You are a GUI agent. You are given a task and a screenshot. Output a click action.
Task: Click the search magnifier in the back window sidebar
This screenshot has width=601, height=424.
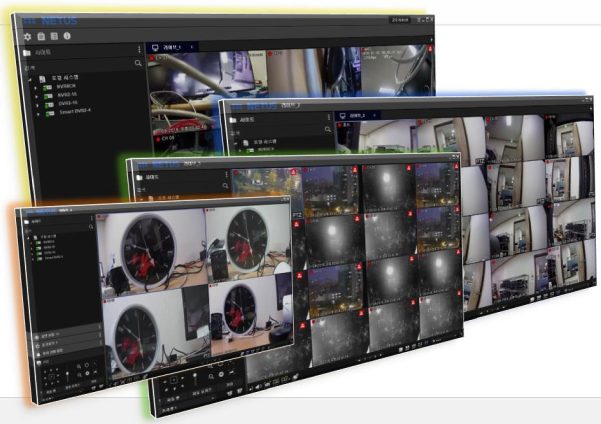[x=138, y=63]
